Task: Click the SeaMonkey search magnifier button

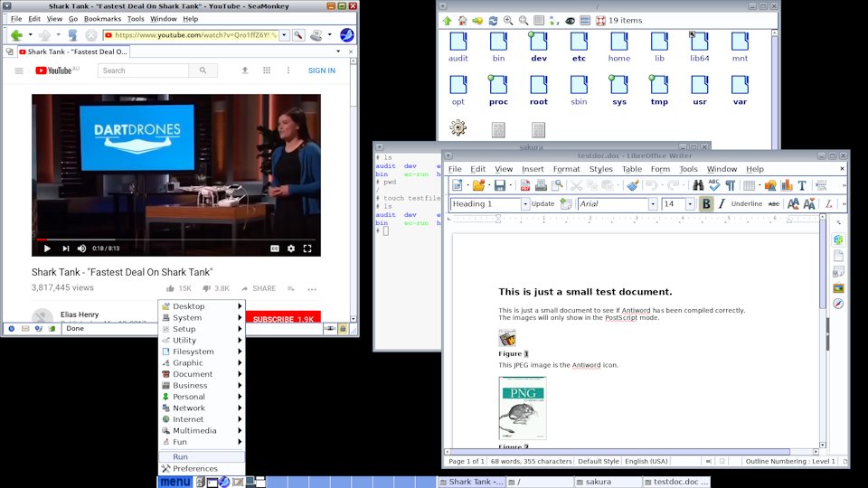Action: 298,35
